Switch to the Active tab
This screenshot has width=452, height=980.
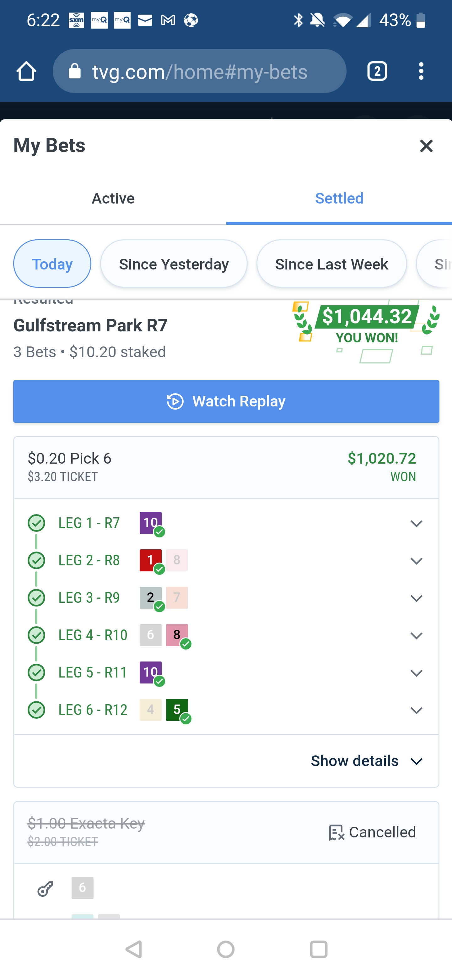[x=113, y=198]
